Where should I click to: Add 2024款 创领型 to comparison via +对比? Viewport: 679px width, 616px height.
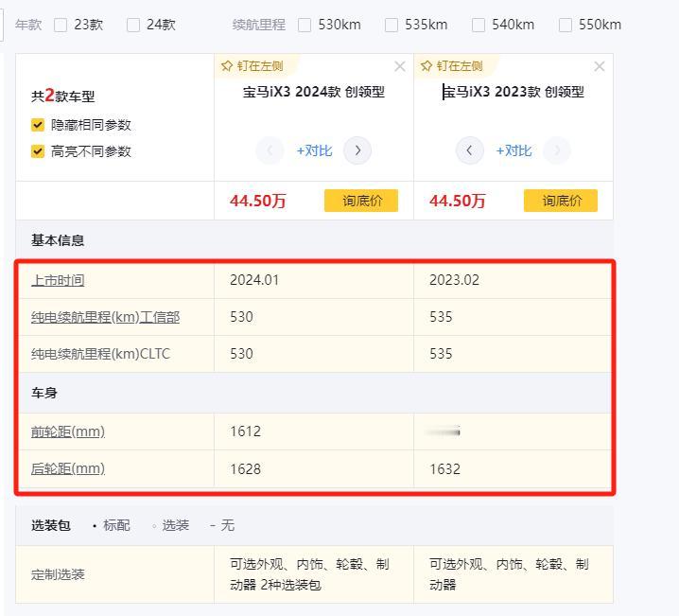coord(314,150)
